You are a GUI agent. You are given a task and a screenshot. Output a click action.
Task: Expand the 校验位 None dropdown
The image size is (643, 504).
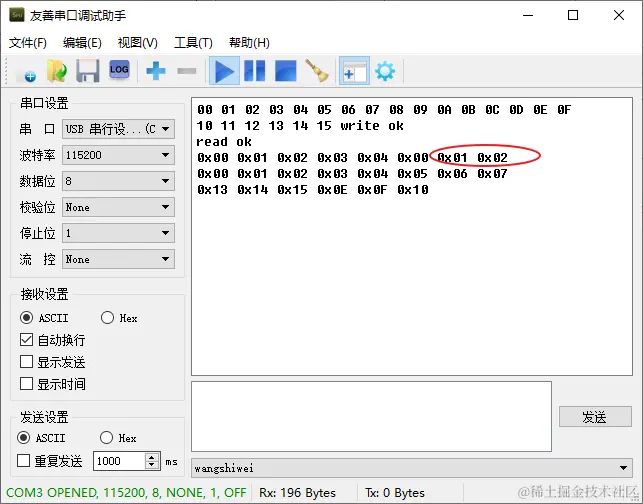(119, 207)
